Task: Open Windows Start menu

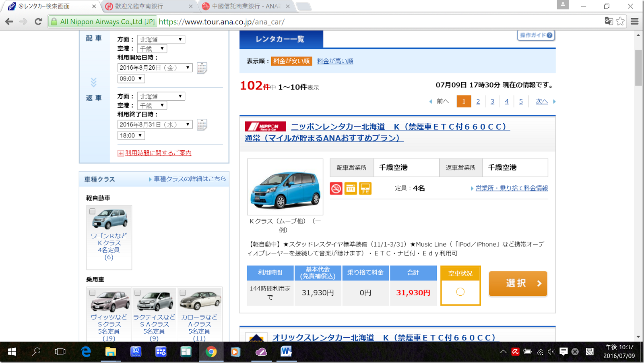Action: click(12, 352)
